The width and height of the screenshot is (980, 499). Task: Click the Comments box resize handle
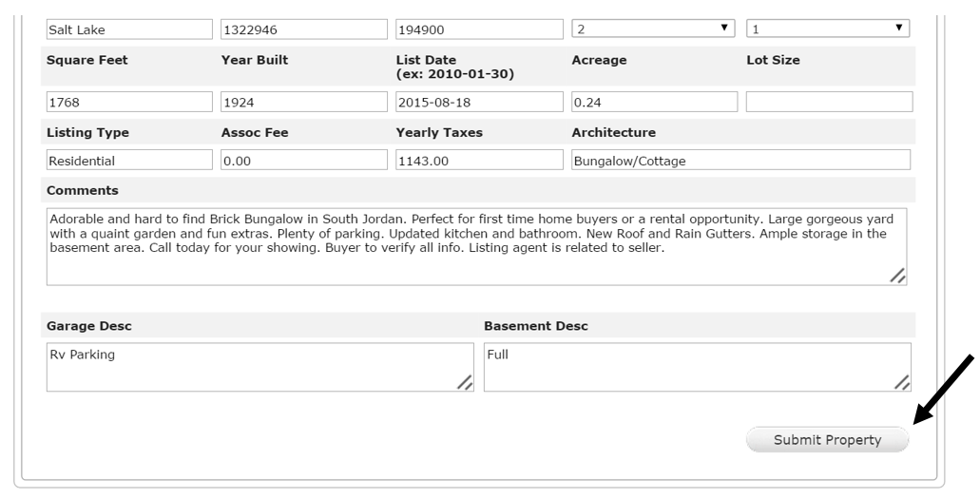(x=898, y=276)
